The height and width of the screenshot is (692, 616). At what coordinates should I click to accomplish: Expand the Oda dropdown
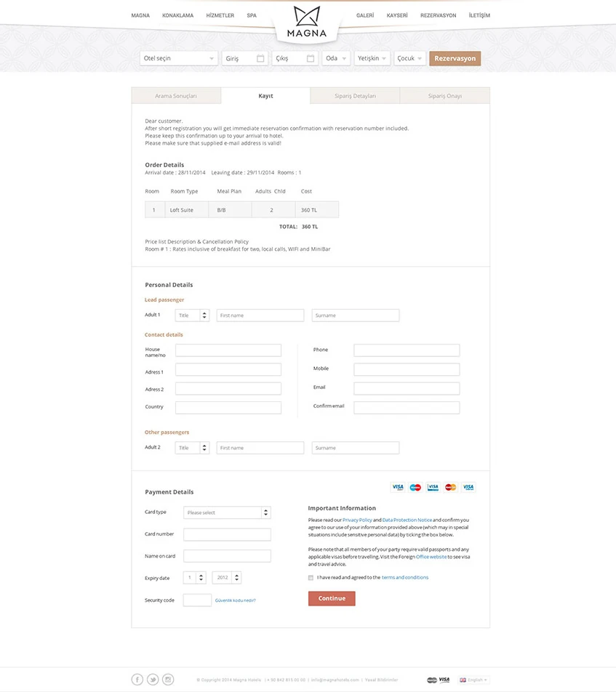336,58
